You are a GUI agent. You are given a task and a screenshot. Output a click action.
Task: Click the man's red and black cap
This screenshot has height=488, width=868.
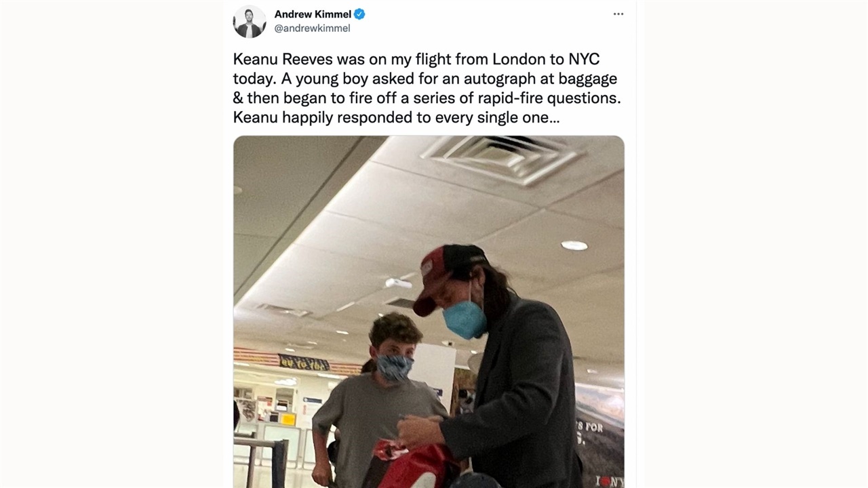pyautogui.click(x=446, y=275)
